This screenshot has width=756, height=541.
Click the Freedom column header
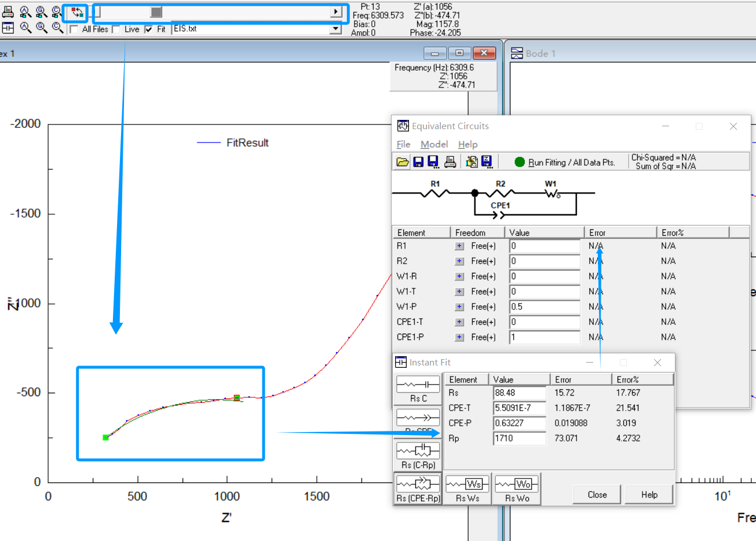(477, 232)
